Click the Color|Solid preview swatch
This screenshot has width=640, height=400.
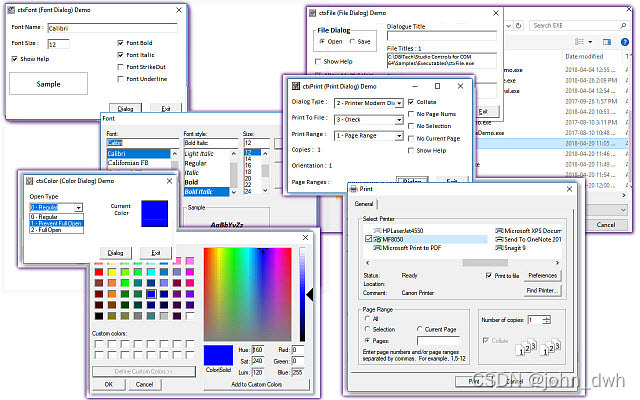pyautogui.click(x=218, y=355)
